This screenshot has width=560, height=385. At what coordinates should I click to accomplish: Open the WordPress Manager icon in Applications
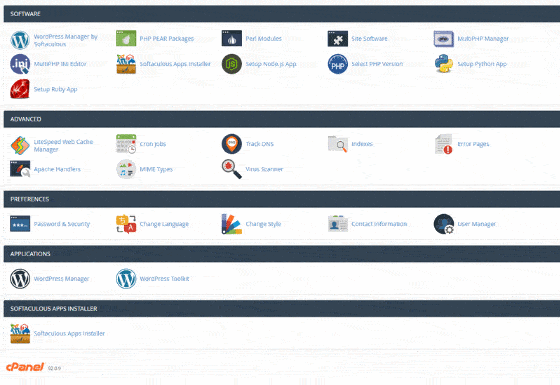[x=20, y=279]
